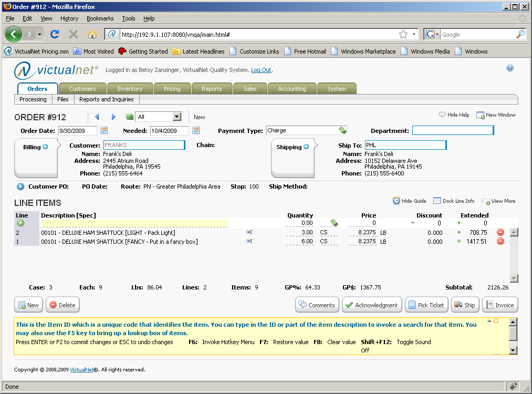
Task: Click the Department input field
Action: coord(452,130)
